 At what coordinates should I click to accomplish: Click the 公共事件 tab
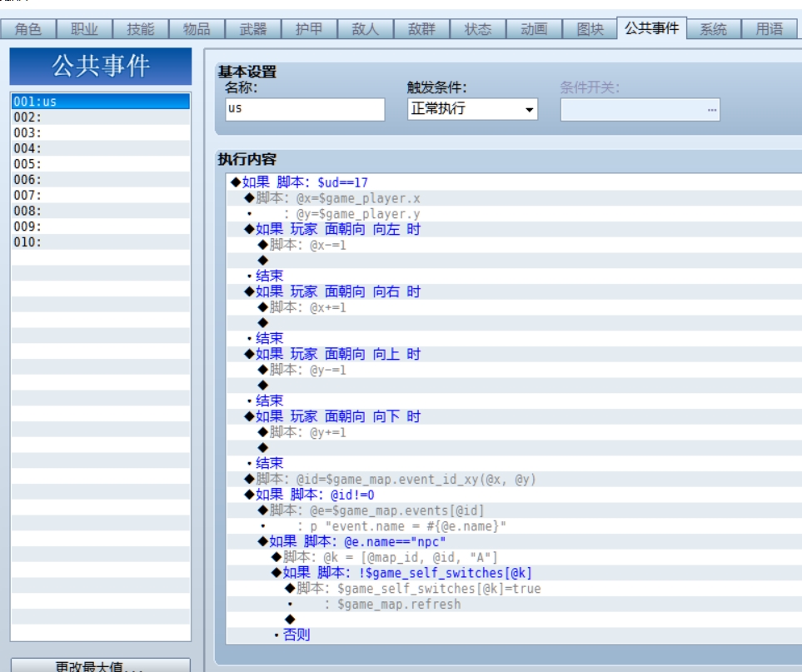(651, 27)
